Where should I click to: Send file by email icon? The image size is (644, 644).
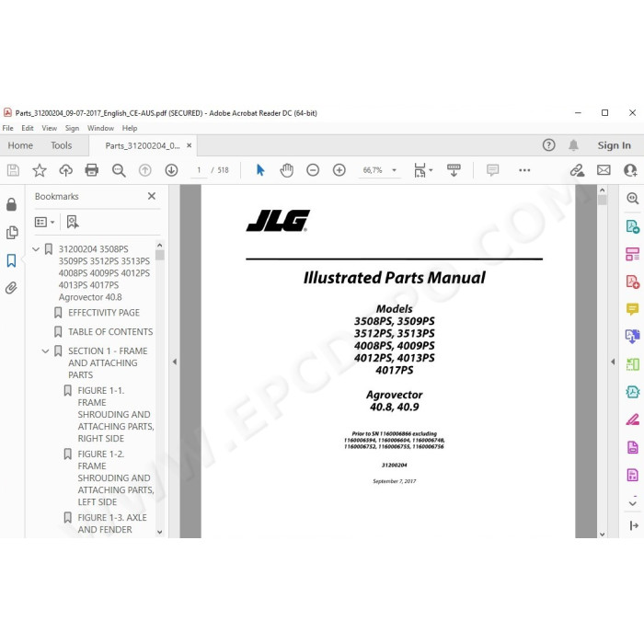coord(604,170)
